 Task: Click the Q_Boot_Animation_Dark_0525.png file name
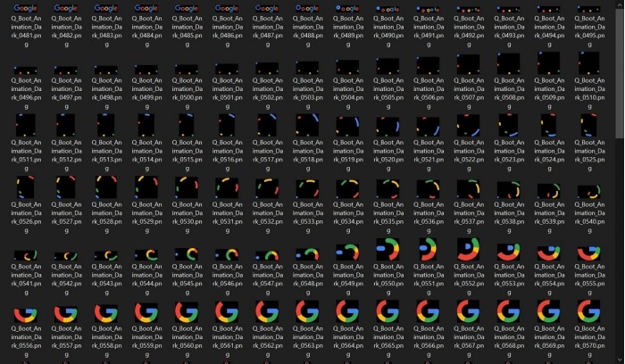pyautogui.click(x=589, y=155)
